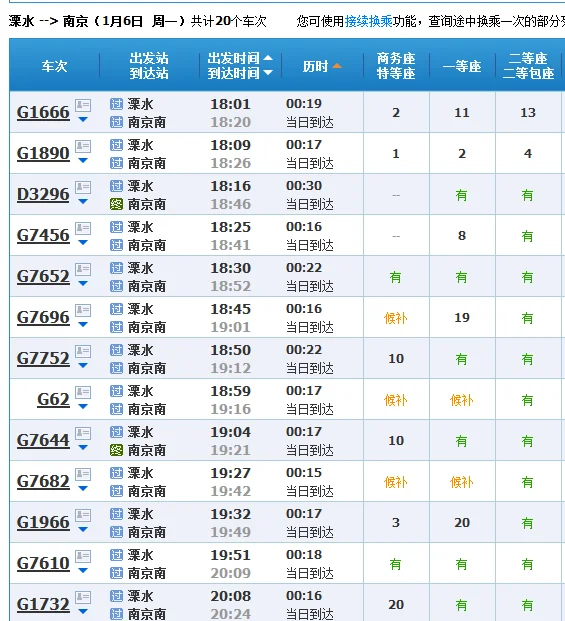Expand stop details arrow under G7456

[83, 242]
